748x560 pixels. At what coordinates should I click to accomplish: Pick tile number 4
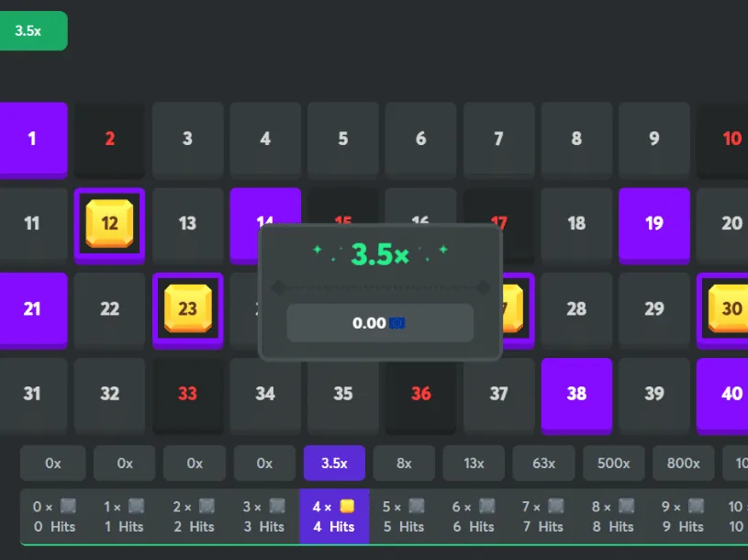[265, 140]
